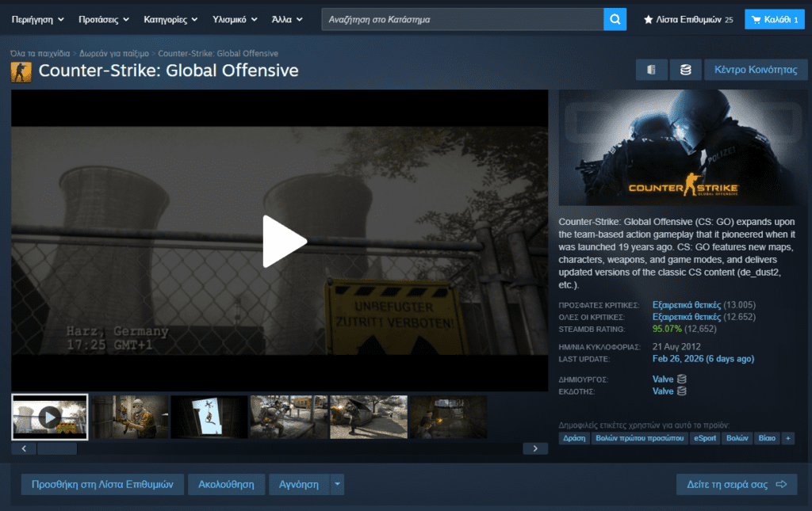The image size is (812, 511).
Task: Open the cart (Καλάθι) button
Action: pos(774,19)
